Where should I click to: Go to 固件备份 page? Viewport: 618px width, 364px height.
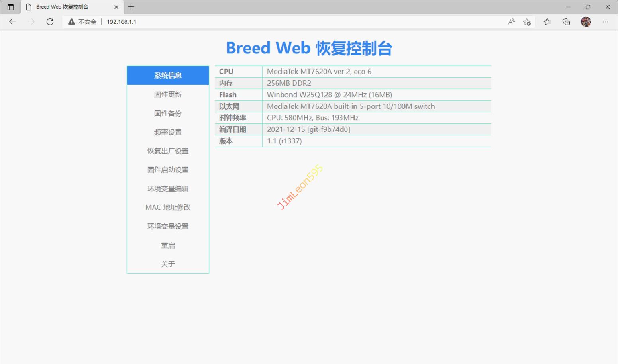168,114
